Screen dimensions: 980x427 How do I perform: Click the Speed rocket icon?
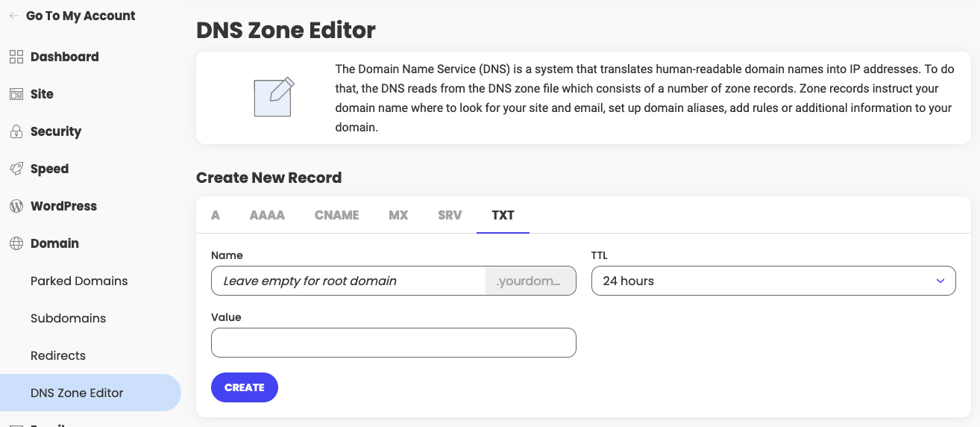coord(16,169)
